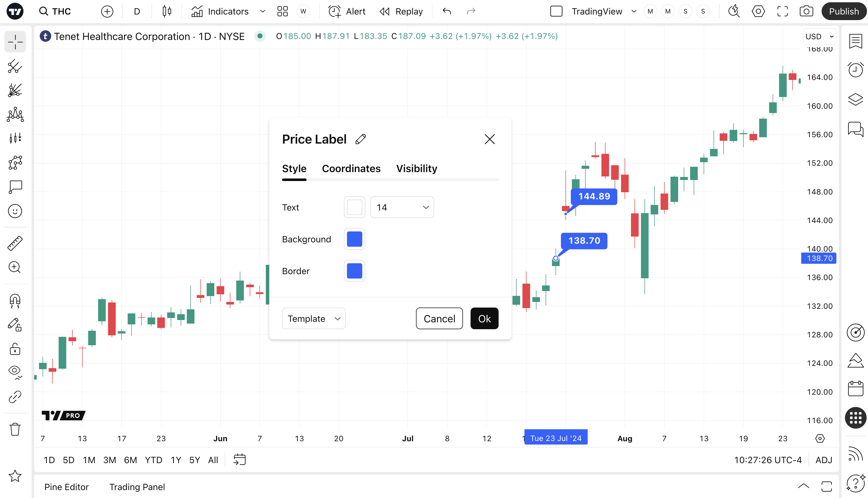Expand the Template dropdown

pos(313,319)
